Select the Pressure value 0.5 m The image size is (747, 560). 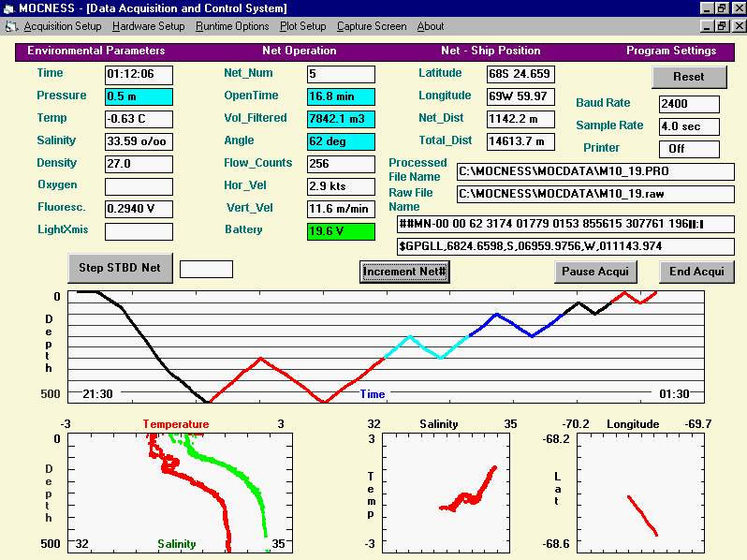(x=139, y=96)
